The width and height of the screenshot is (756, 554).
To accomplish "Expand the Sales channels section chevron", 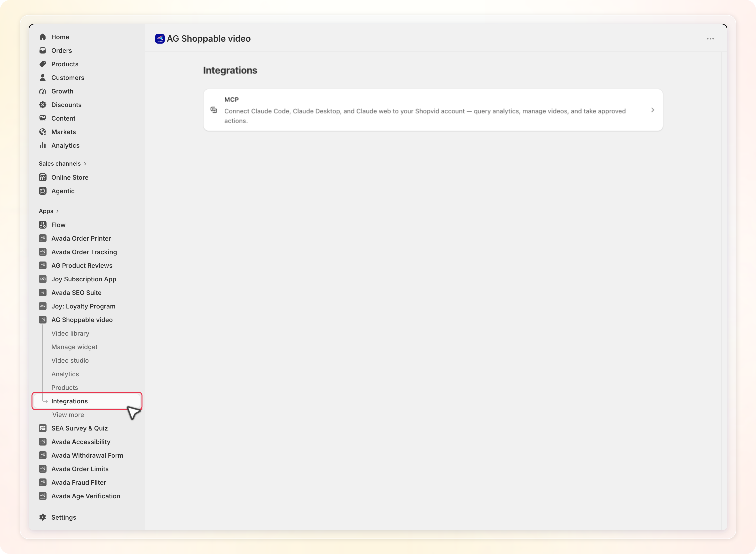I will tap(85, 164).
